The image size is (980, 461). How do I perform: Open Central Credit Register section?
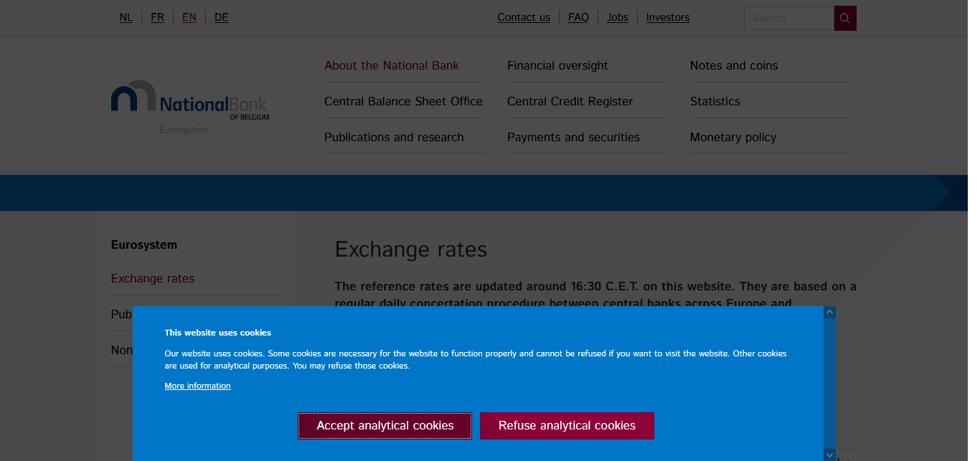point(570,101)
